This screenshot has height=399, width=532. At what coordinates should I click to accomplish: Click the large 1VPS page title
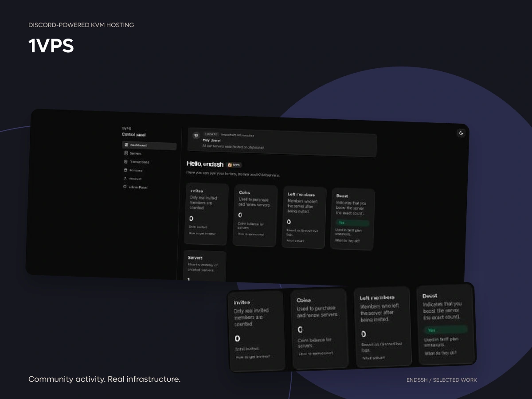51,46
